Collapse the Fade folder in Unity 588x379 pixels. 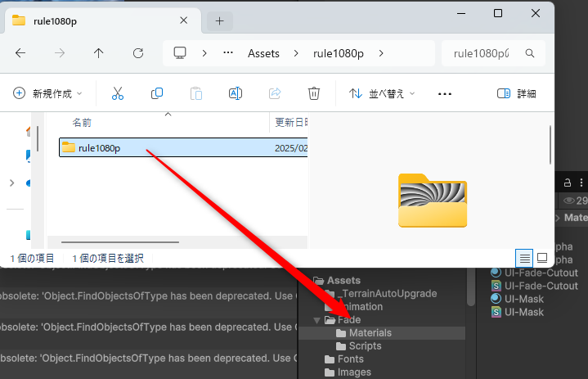(318, 320)
